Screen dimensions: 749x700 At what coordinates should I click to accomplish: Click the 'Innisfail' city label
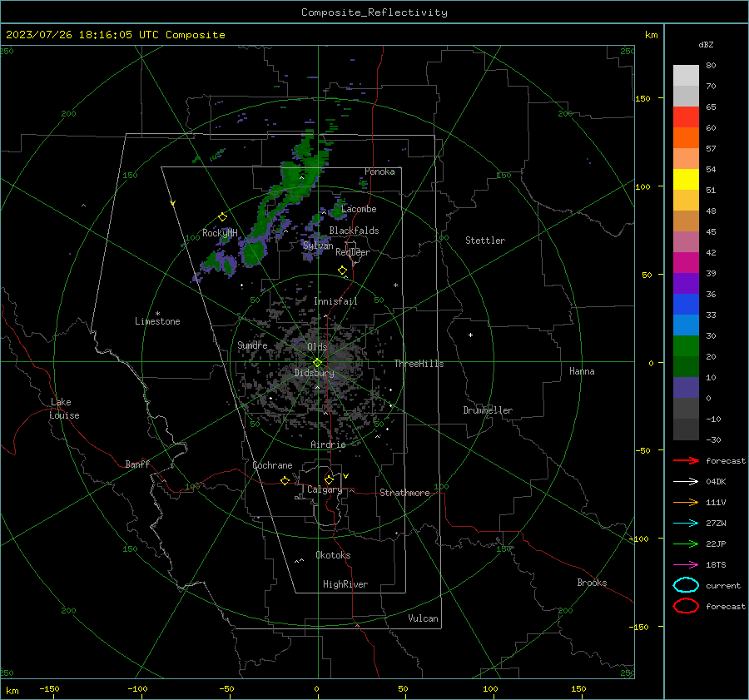point(335,301)
